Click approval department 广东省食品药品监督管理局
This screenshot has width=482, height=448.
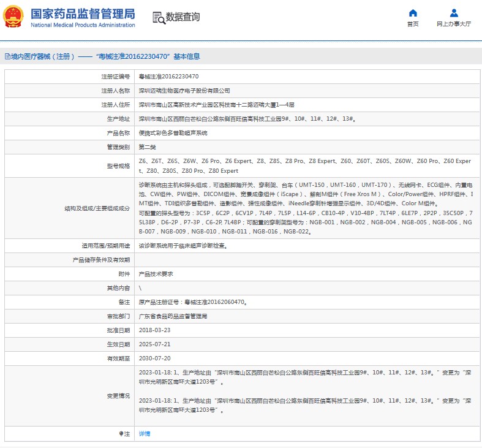(x=173, y=316)
